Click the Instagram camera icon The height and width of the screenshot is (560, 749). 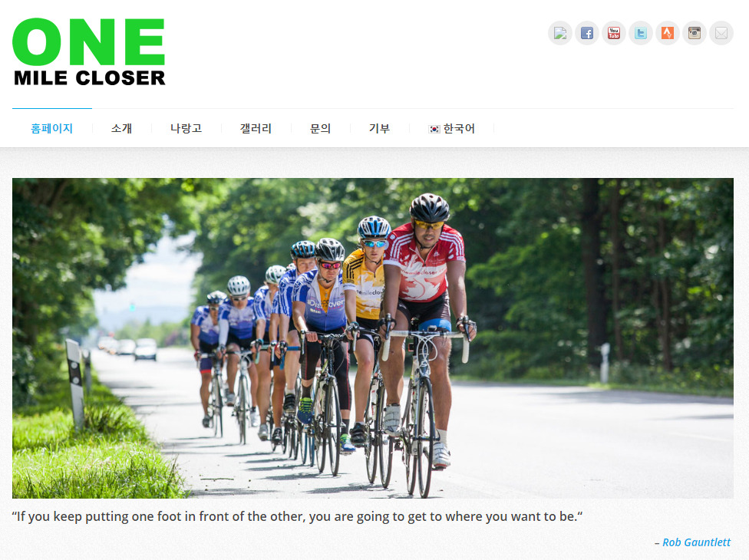tap(694, 33)
